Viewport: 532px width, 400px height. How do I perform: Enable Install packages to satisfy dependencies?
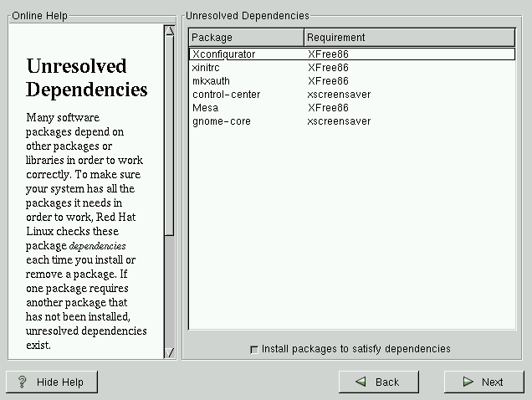pyautogui.click(x=254, y=349)
